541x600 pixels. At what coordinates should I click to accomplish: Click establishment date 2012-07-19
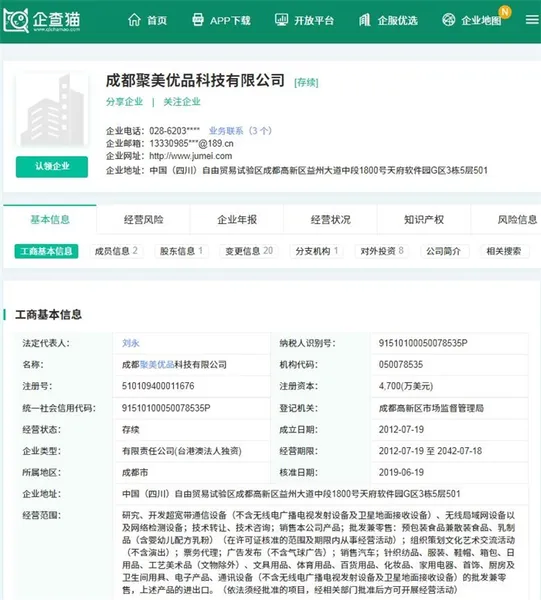click(x=401, y=430)
